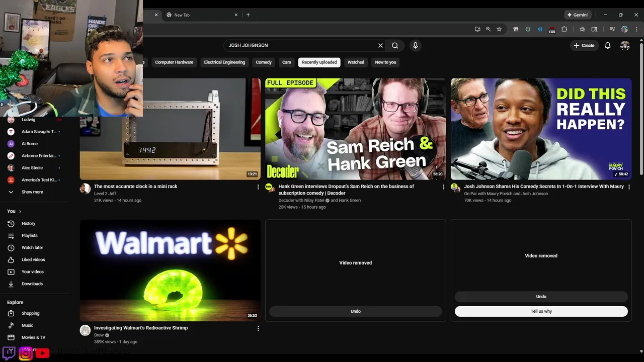Open the Walmart radioactive shrimp thumbnail
The width and height of the screenshot is (644, 362).
170,270
